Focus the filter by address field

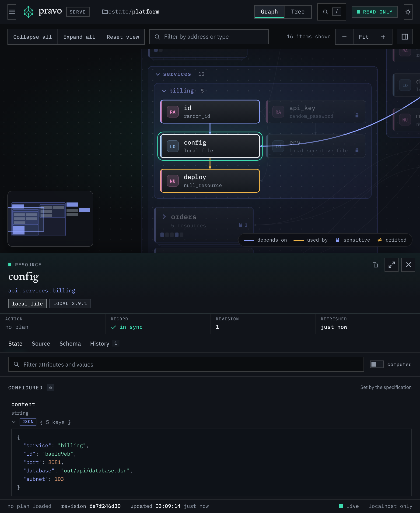click(x=209, y=37)
